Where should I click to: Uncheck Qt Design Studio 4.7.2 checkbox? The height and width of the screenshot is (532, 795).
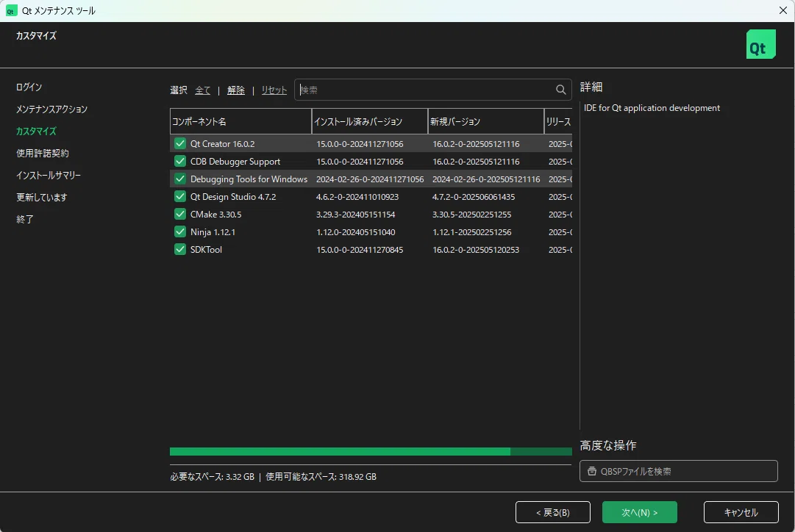coord(180,197)
